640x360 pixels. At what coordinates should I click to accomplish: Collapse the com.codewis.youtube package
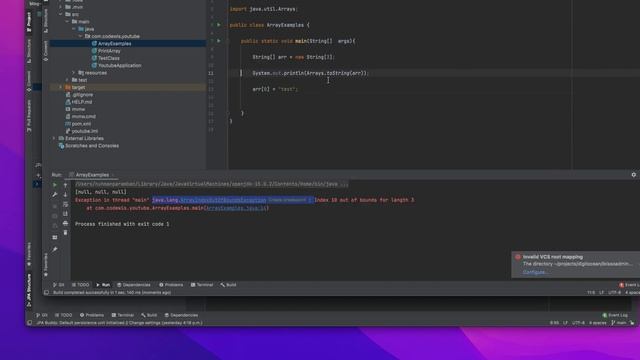[80, 36]
